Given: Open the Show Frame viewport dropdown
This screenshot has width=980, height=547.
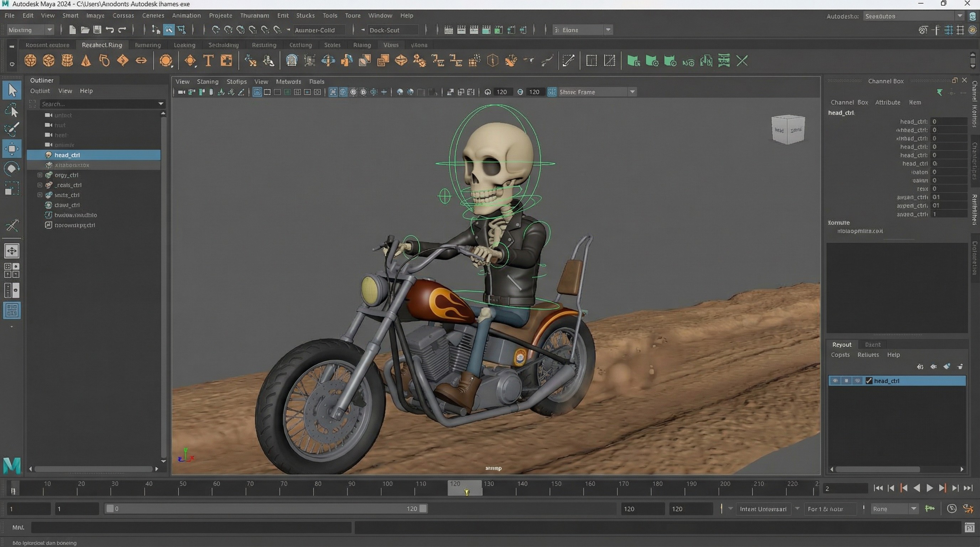Looking at the screenshot, I should (x=632, y=92).
